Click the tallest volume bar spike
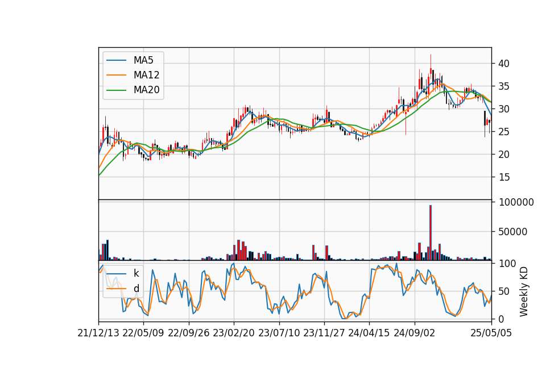Viewport: 546px width, 392px height. 431,233
